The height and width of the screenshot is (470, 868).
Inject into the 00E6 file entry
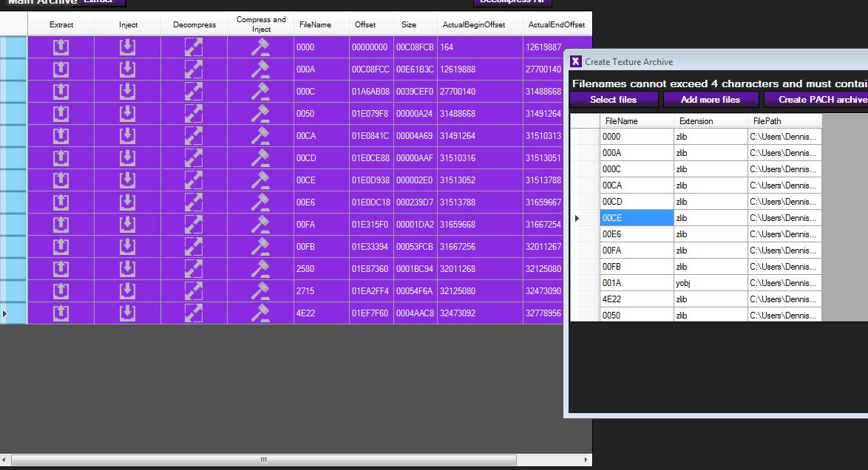[x=127, y=202]
